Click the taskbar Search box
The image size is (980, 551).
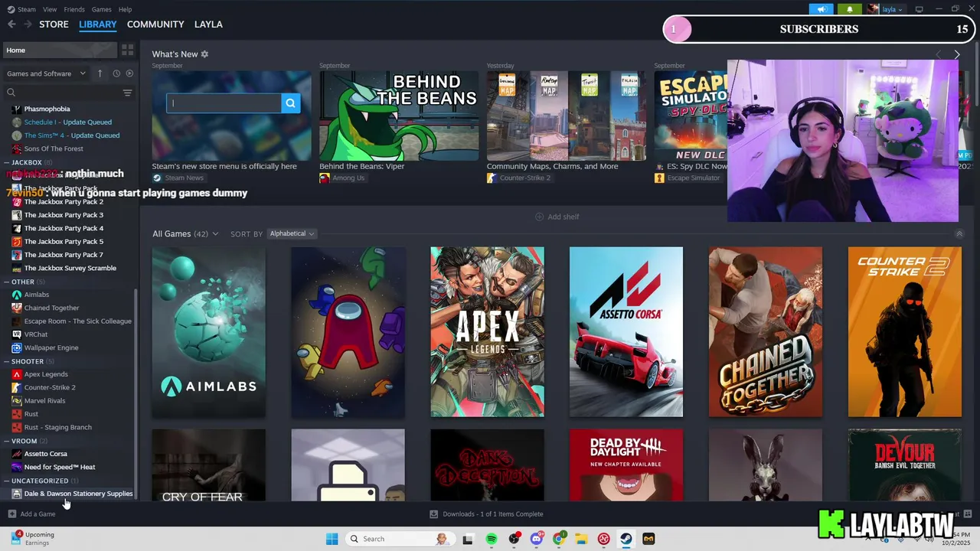pyautogui.click(x=399, y=539)
